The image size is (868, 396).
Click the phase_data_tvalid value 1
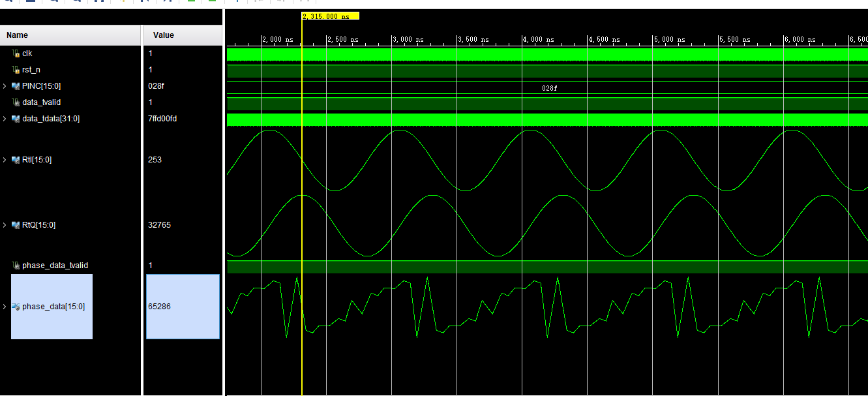[151, 266]
